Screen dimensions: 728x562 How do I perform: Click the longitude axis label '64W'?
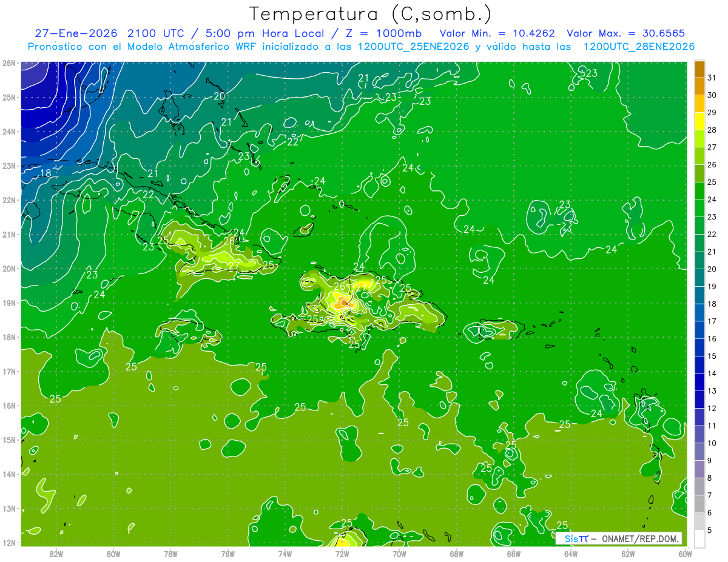[571, 554]
